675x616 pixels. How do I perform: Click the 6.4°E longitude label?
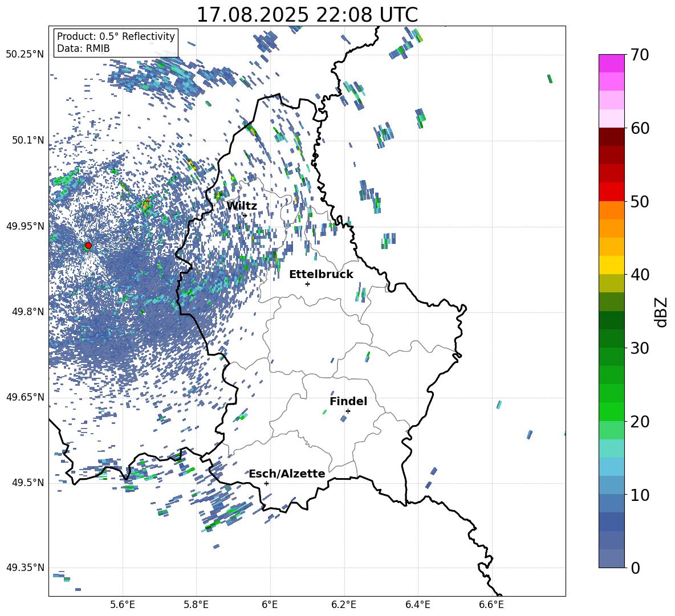[417, 605]
